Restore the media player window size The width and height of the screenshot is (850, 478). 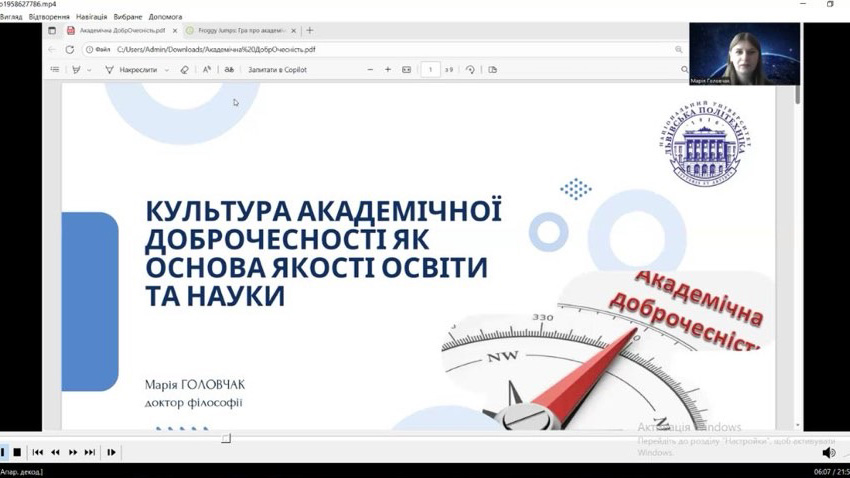tap(829, 4)
